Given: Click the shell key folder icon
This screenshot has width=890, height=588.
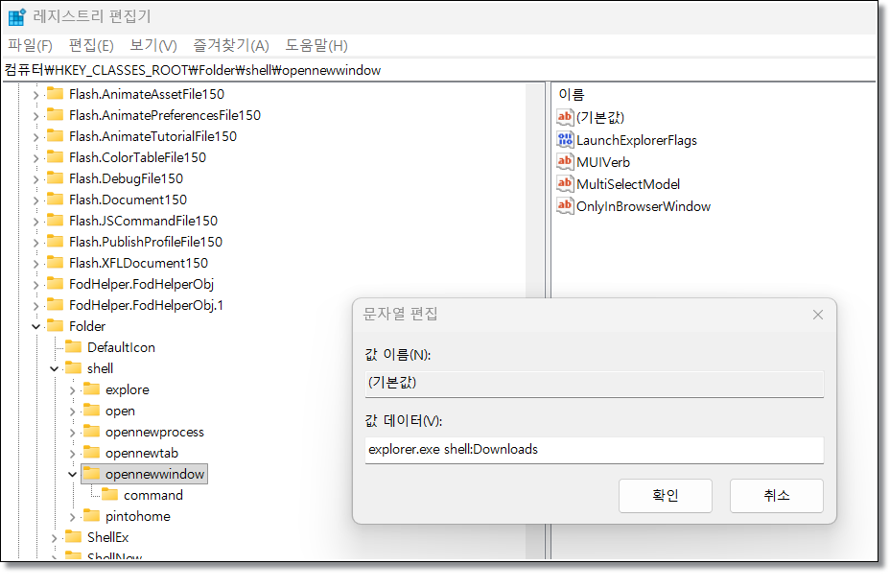Looking at the screenshot, I should (73, 367).
